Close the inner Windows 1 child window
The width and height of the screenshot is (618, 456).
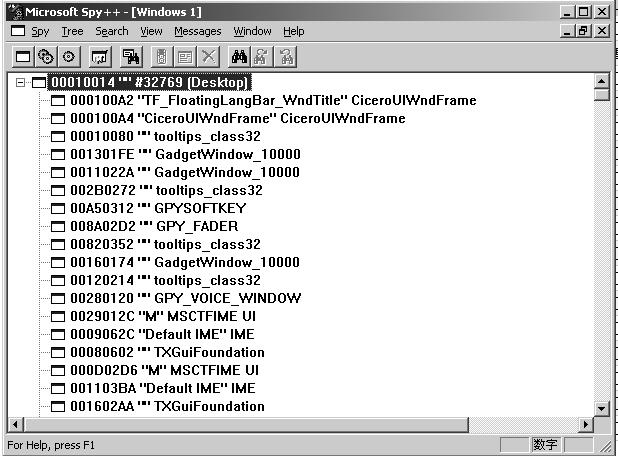602,30
